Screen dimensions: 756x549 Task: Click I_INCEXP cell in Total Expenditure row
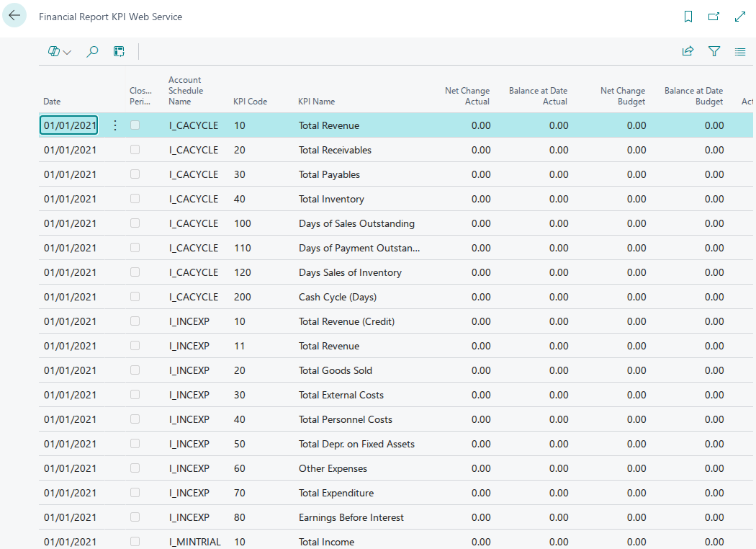point(189,493)
